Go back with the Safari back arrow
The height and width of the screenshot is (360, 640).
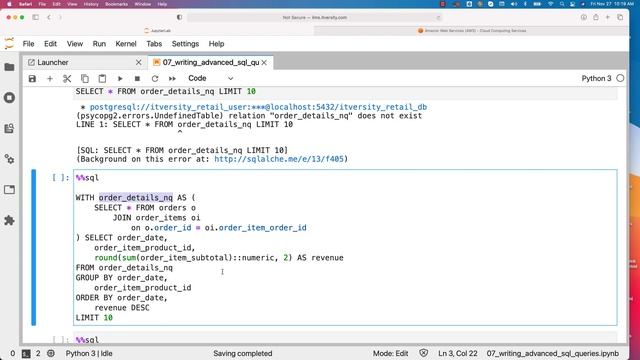tap(49, 17)
